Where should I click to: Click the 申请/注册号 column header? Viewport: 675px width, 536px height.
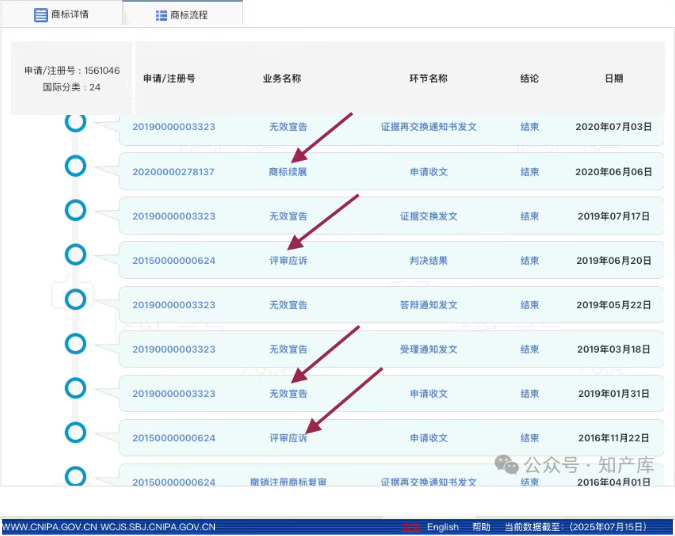point(169,78)
